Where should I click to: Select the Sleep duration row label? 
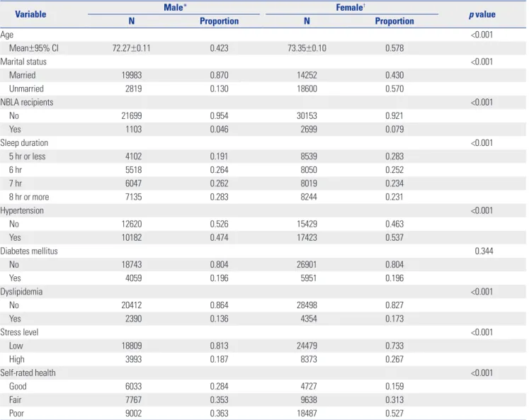tap(24, 142)
